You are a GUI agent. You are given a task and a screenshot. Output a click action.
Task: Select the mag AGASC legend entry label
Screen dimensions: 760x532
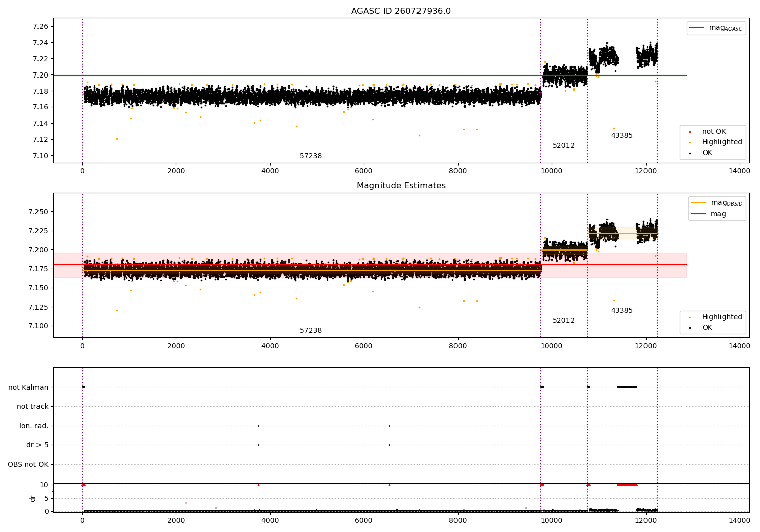click(726, 28)
